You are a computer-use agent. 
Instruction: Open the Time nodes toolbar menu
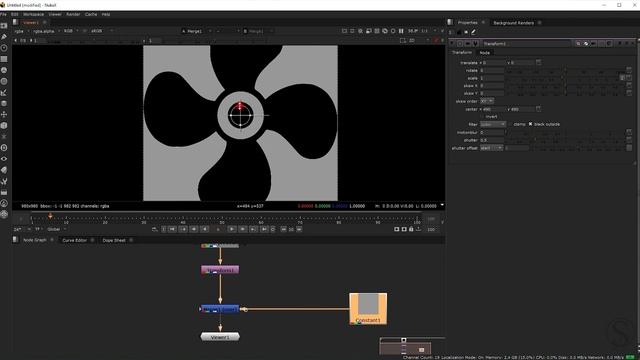click(x=4, y=48)
